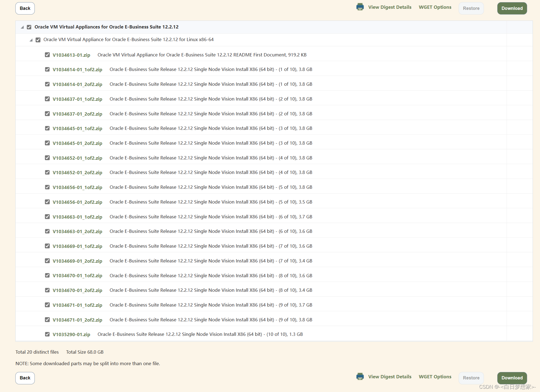Screen dimensions: 540x392
Task: Click the V1034613-01.zip file name
Action: tap(72, 55)
